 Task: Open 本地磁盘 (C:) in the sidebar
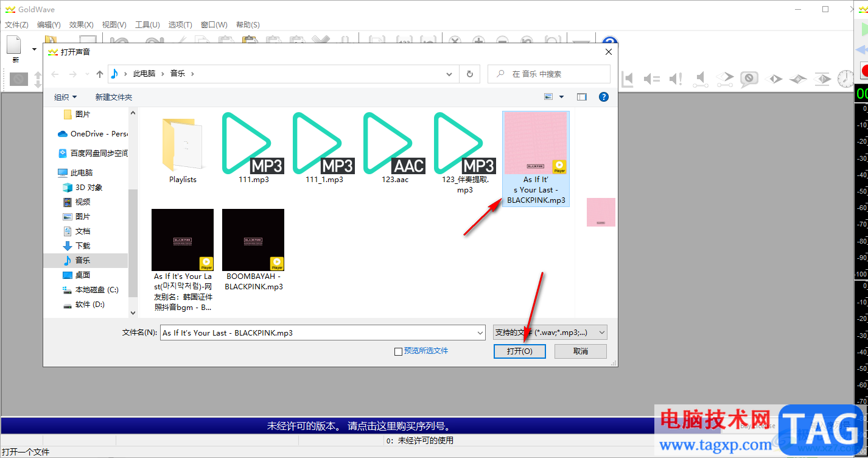pyautogui.click(x=91, y=290)
